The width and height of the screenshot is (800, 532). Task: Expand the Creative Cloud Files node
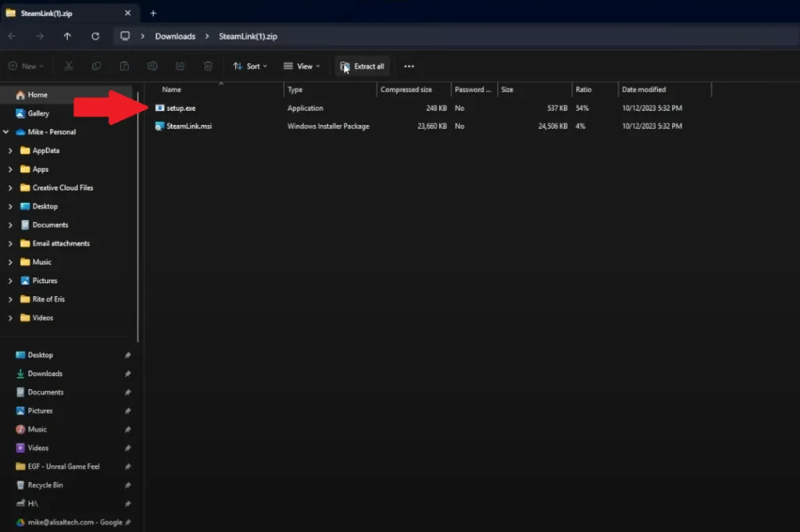click(10, 187)
